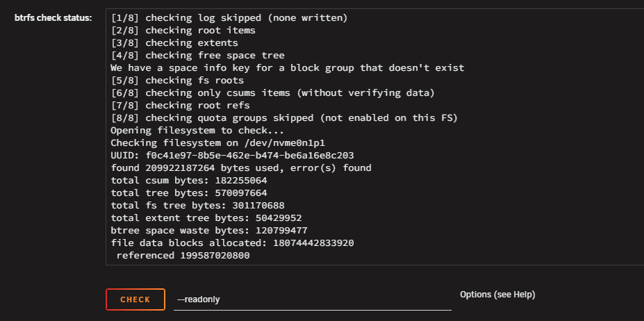Focus the --readonly options input field
644x321 pixels.
click(x=312, y=299)
